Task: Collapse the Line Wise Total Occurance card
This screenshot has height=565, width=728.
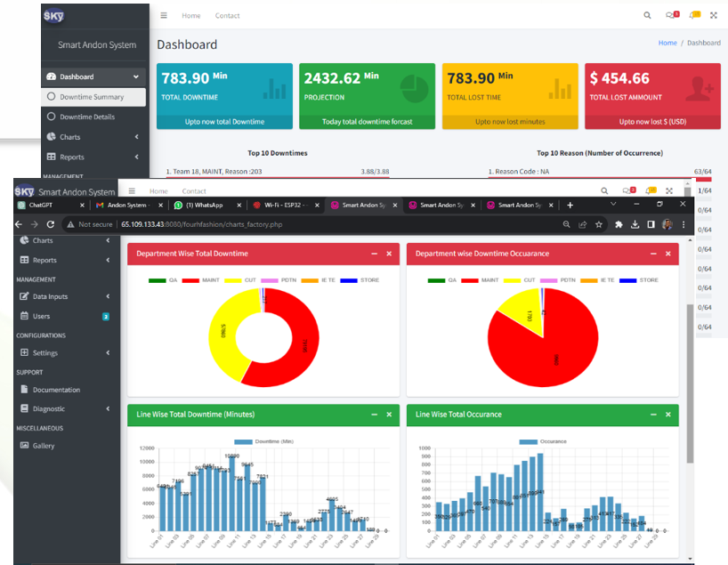Action: 653,415
